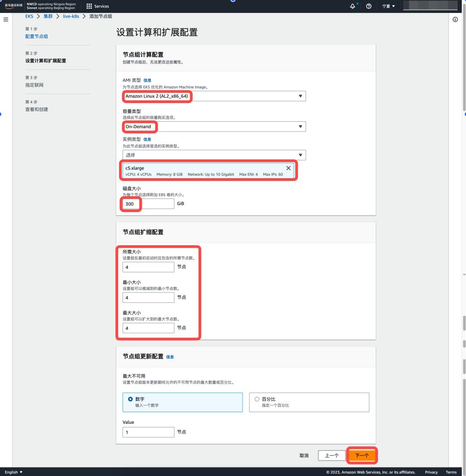Open the Terms footer link
The width and height of the screenshot is (466, 476).
click(451, 472)
